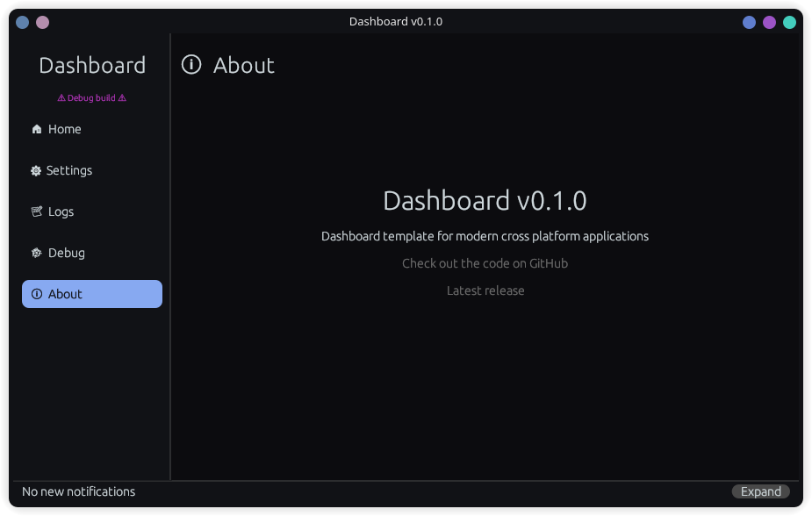Click the 'About' page header title
The height and width of the screenshot is (516, 812).
(244, 65)
